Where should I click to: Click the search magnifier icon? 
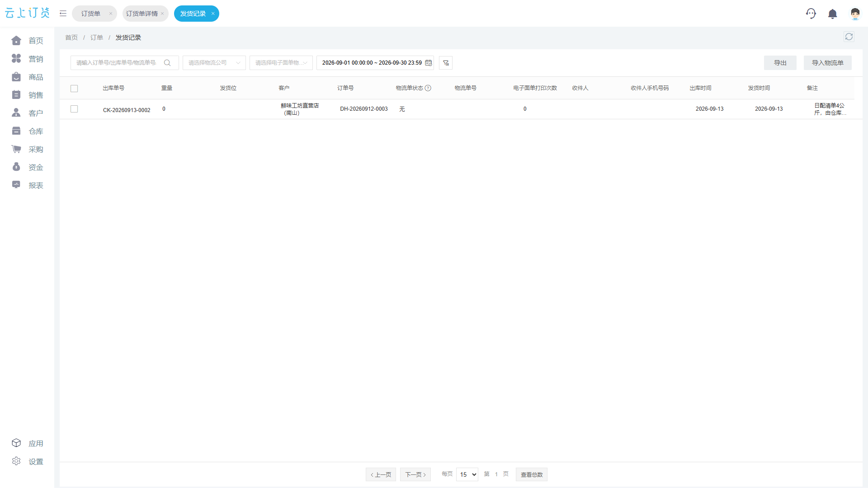click(167, 63)
